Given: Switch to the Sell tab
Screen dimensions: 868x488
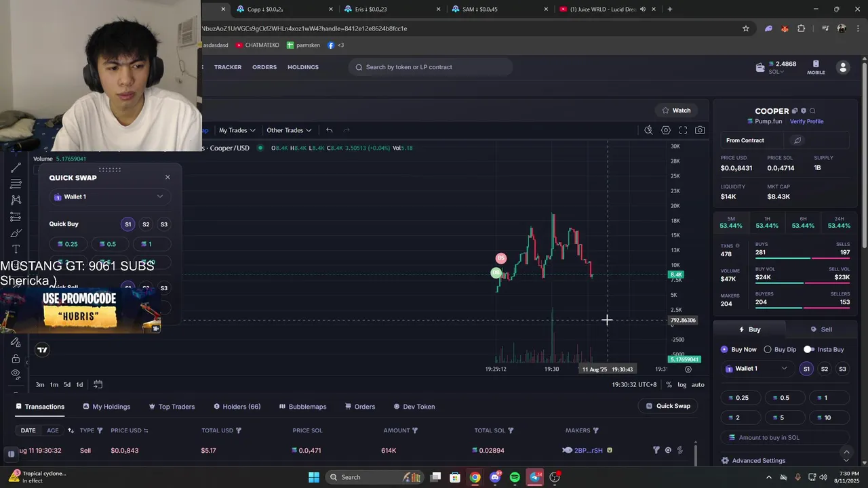Looking at the screenshot, I should (821, 329).
